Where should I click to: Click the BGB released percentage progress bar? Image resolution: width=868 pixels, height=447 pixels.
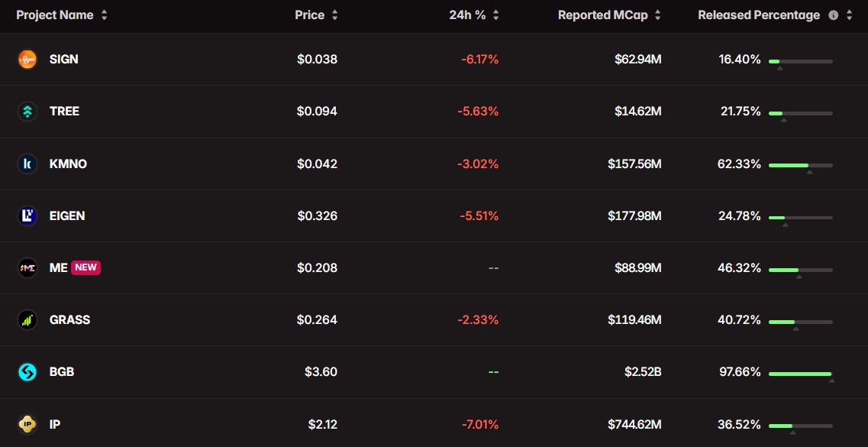pos(800,374)
